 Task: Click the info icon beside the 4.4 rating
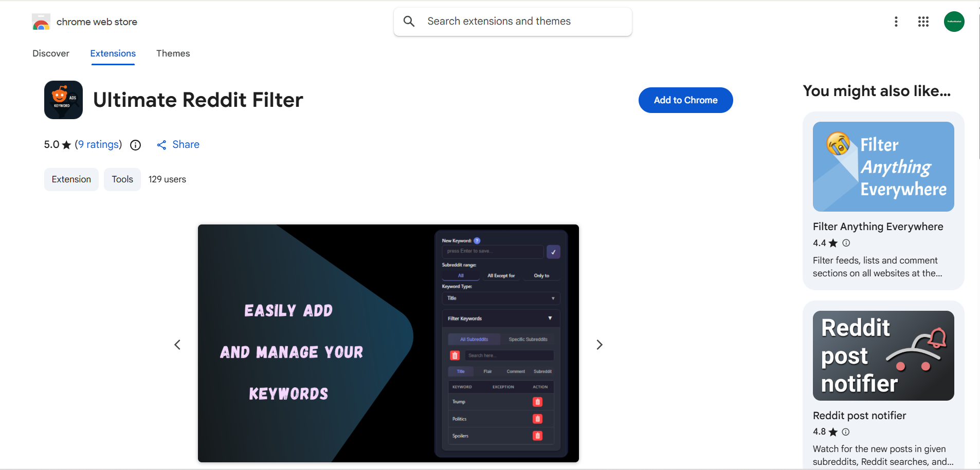[846, 243]
